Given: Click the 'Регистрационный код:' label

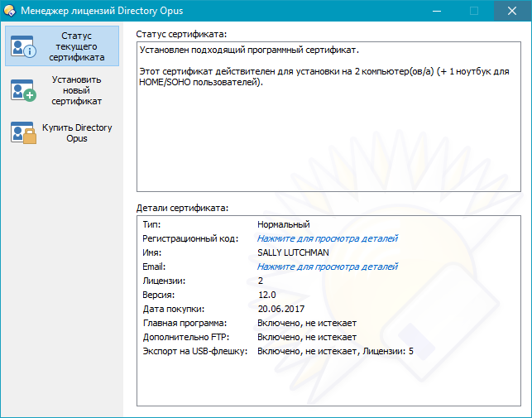Looking at the screenshot, I should click(x=190, y=238).
